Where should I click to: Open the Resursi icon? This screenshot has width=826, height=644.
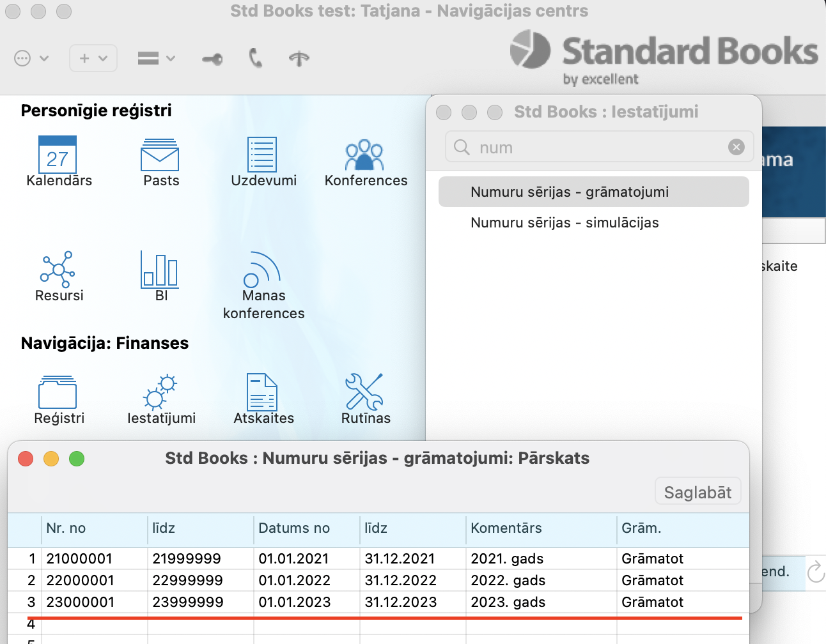click(58, 270)
